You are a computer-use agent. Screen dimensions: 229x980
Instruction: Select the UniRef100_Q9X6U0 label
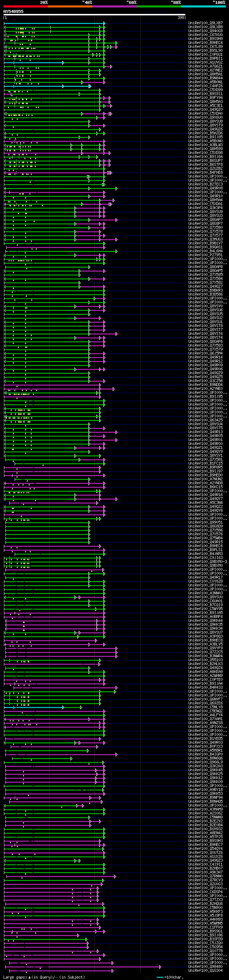click(205, 118)
